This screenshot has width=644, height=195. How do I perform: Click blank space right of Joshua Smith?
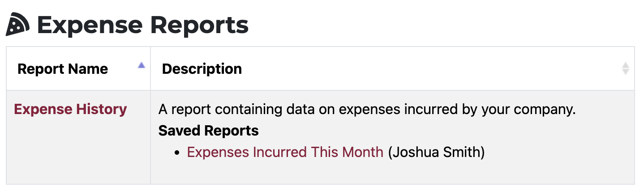558,152
